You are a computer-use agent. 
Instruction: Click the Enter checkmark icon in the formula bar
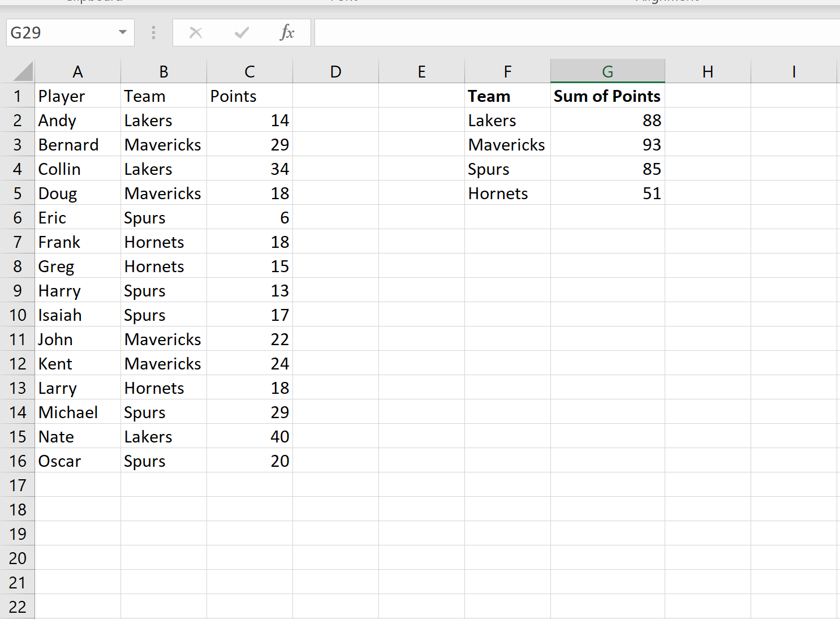pos(242,32)
